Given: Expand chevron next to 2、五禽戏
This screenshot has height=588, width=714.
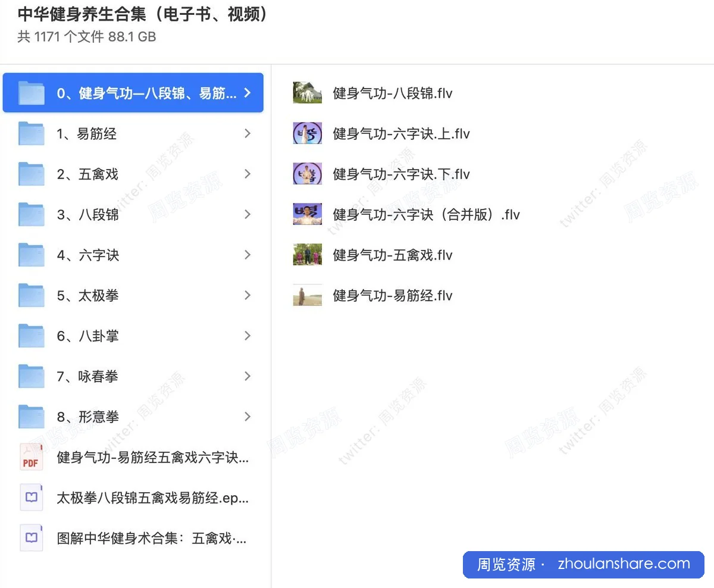Looking at the screenshot, I should click(x=248, y=174).
